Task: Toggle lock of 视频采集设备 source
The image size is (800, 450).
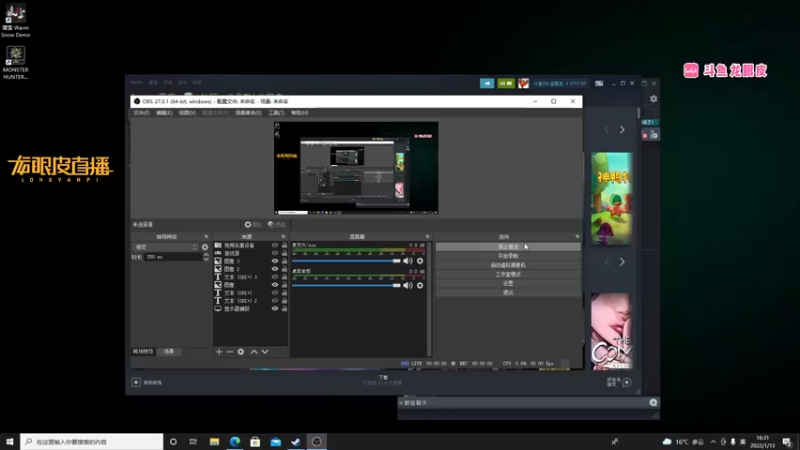Action: [284, 245]
